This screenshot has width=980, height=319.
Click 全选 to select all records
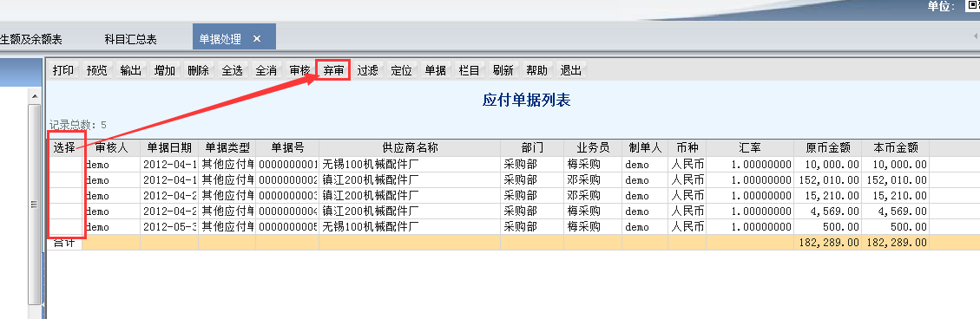click(232, 70)
